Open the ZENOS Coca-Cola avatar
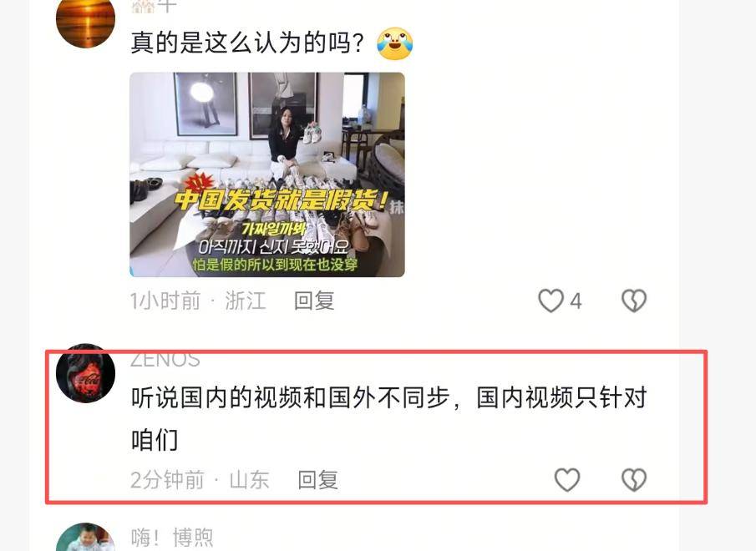 85,373
